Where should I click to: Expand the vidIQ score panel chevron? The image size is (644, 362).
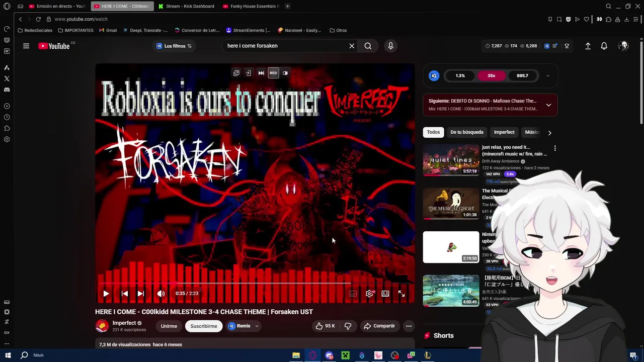[548, 76]
